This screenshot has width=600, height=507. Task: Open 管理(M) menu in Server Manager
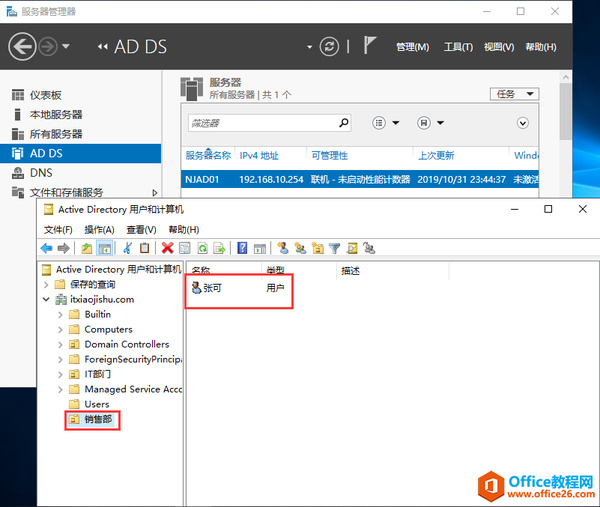(x=412, y=47)
